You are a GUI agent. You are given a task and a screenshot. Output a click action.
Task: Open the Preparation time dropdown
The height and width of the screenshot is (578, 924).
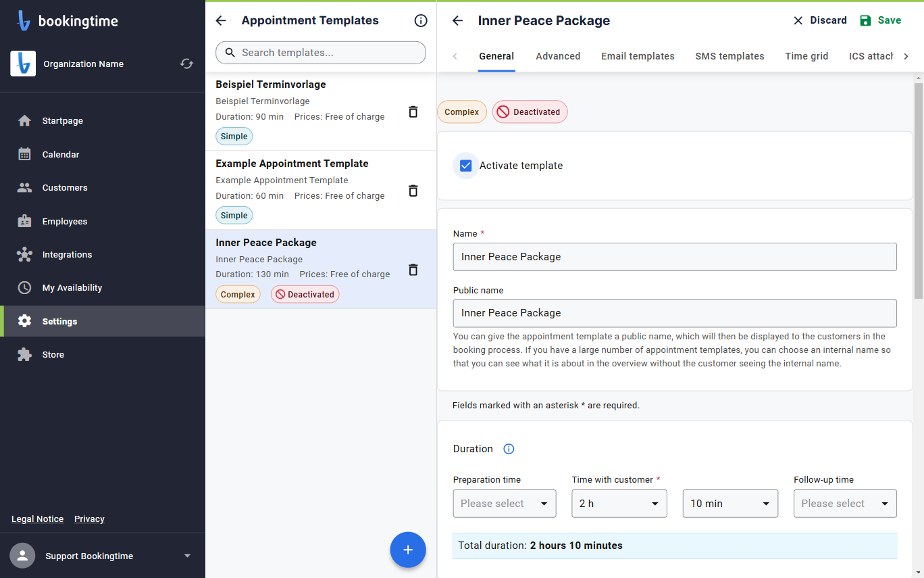505,504
